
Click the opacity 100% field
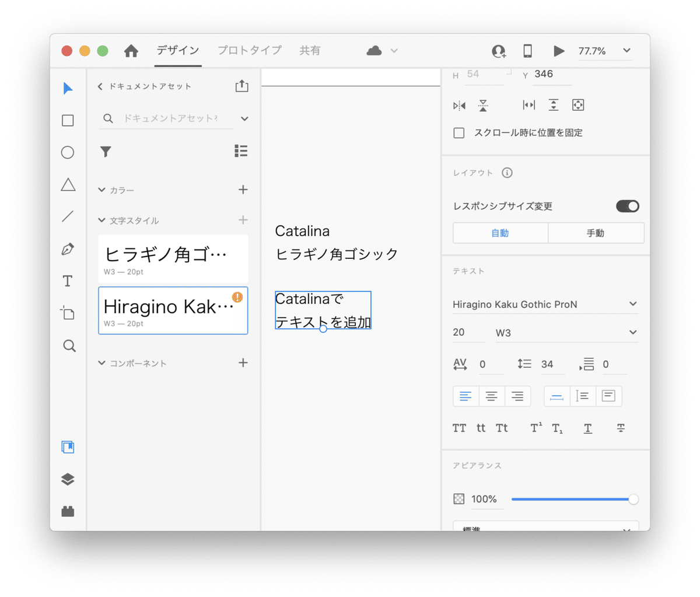487,500
